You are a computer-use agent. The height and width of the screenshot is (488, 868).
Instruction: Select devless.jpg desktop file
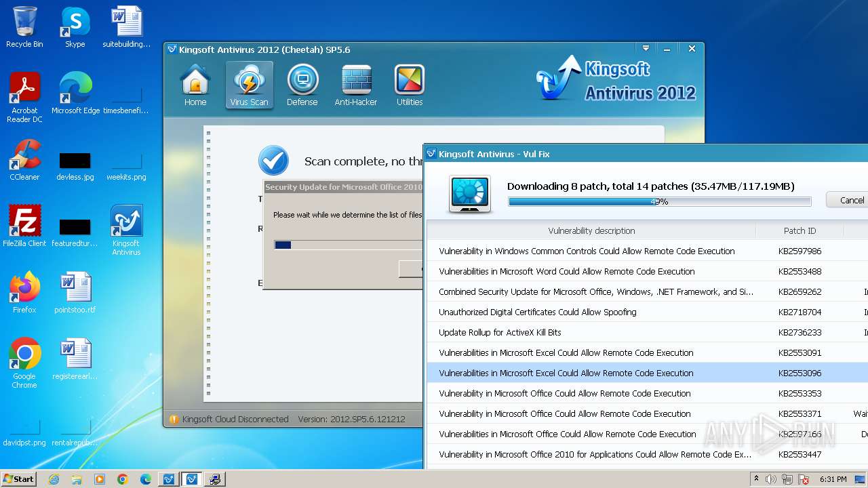(x=75, y=166)
